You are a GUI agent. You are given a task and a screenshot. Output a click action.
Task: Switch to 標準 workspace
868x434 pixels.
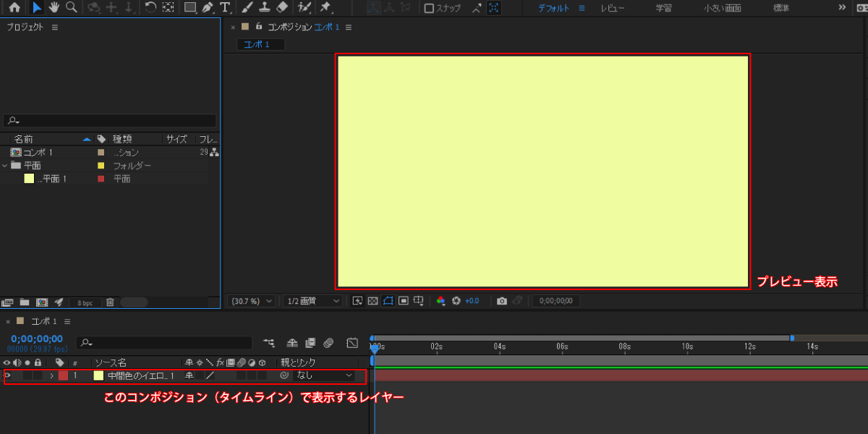pyautogui.click(x=781, y=8)
